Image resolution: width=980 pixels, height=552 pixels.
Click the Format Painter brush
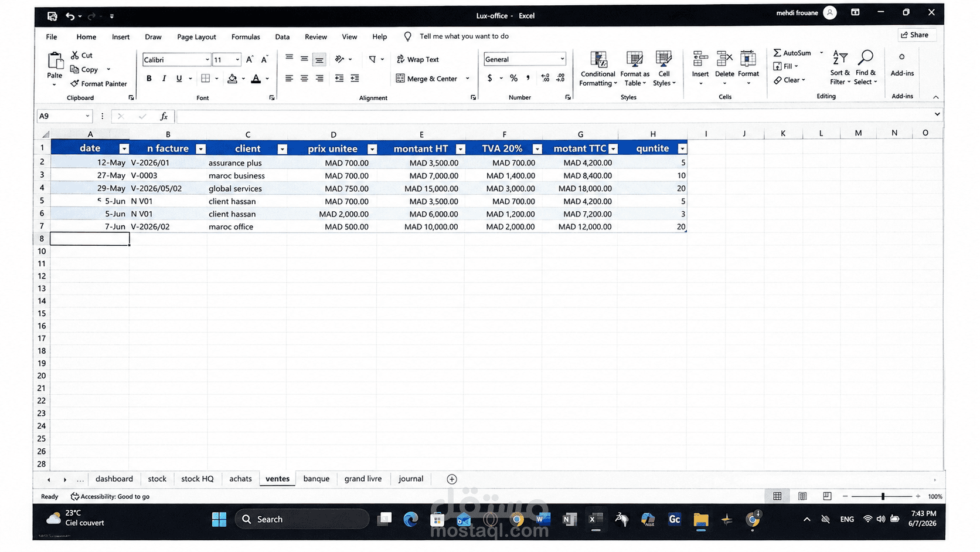tap(74, 83)
